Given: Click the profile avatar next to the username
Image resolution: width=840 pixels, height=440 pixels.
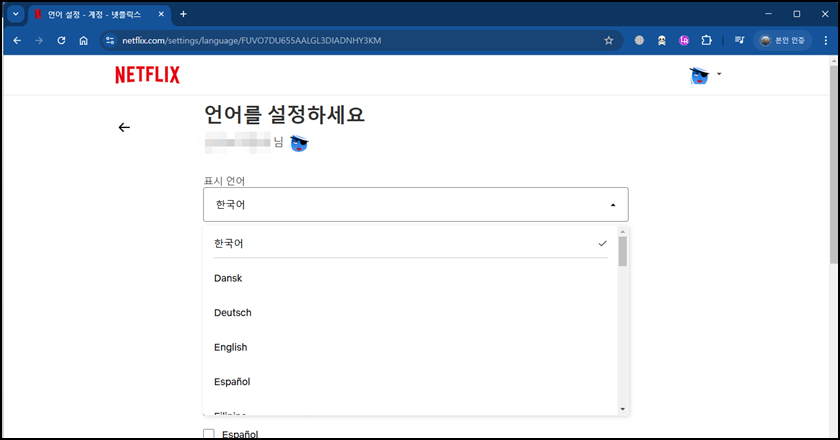Looking at the screenshot, I should click(299, 143).
